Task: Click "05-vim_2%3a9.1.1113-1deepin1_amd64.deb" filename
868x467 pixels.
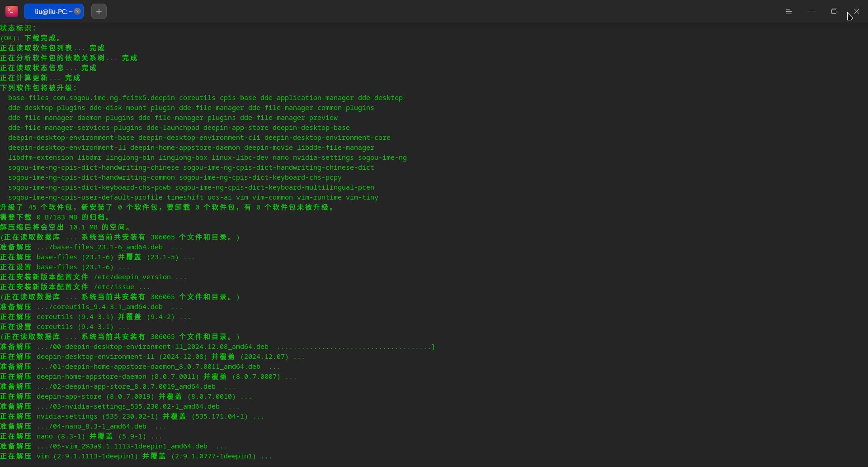Action: tap(130, 446)
